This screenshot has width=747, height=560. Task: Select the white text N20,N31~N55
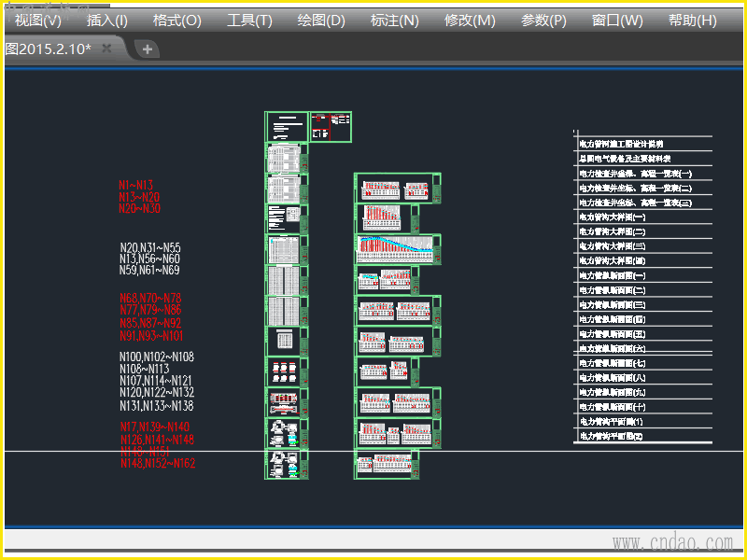[x=150, y=247]
